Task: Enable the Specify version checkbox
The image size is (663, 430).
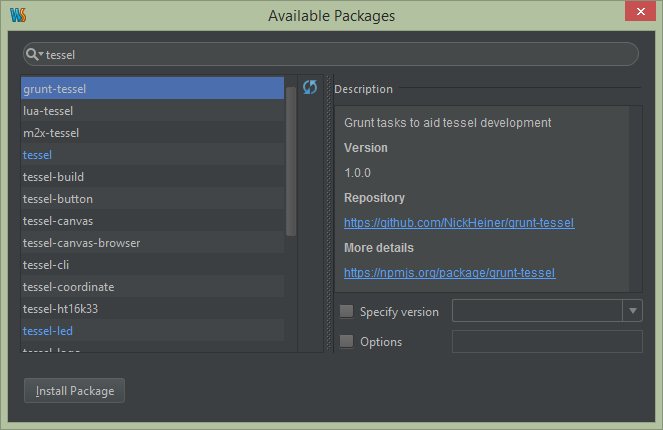Action: [x=346, y=312]
